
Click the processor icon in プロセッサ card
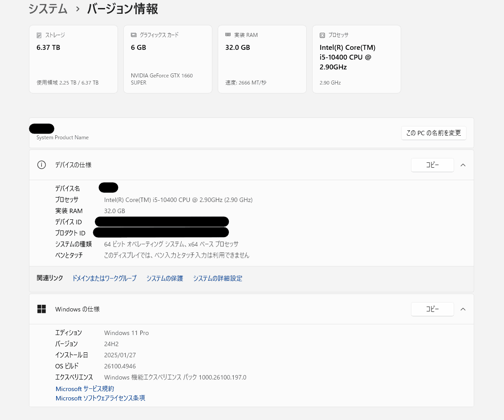[x=322, y=35]
